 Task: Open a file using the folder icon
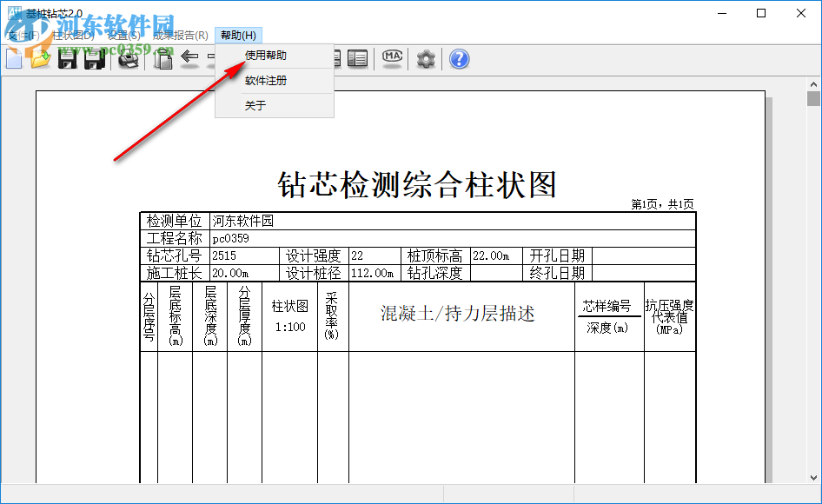[x=40, y=59]
